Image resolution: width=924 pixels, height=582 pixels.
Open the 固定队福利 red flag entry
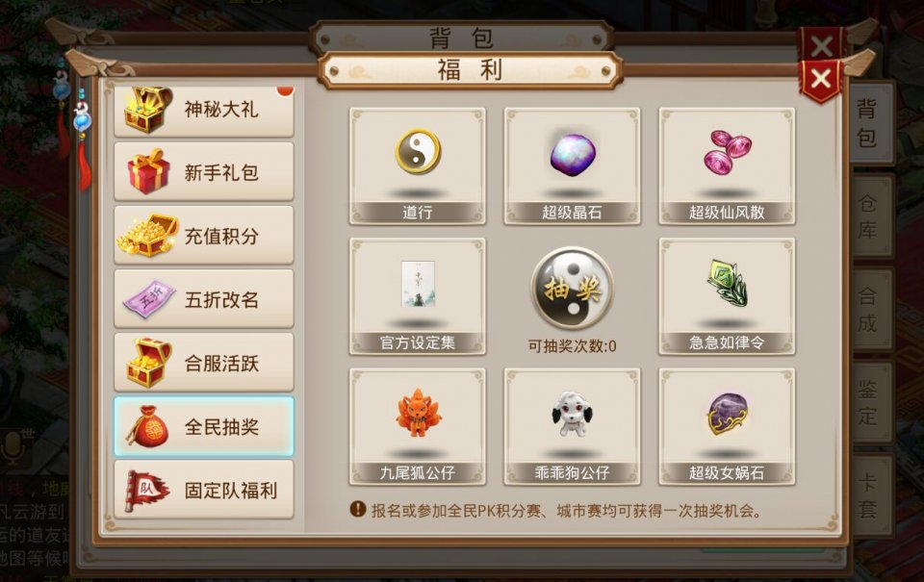[204, 490]
